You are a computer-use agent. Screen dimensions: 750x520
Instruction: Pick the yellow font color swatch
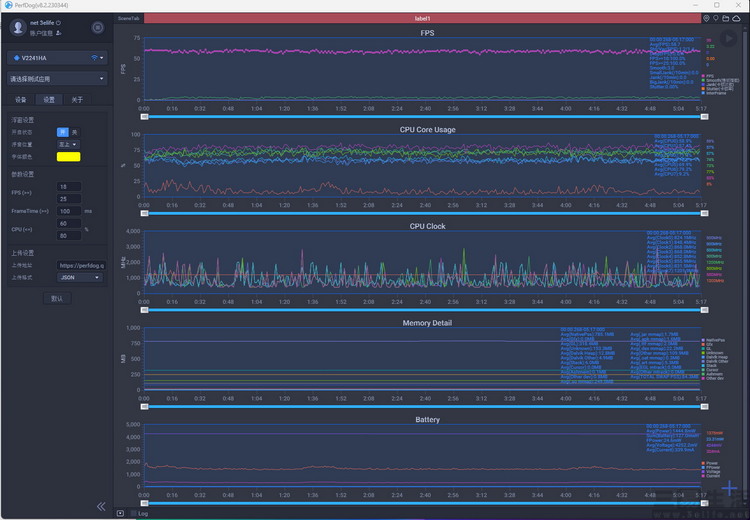point(68,156)
